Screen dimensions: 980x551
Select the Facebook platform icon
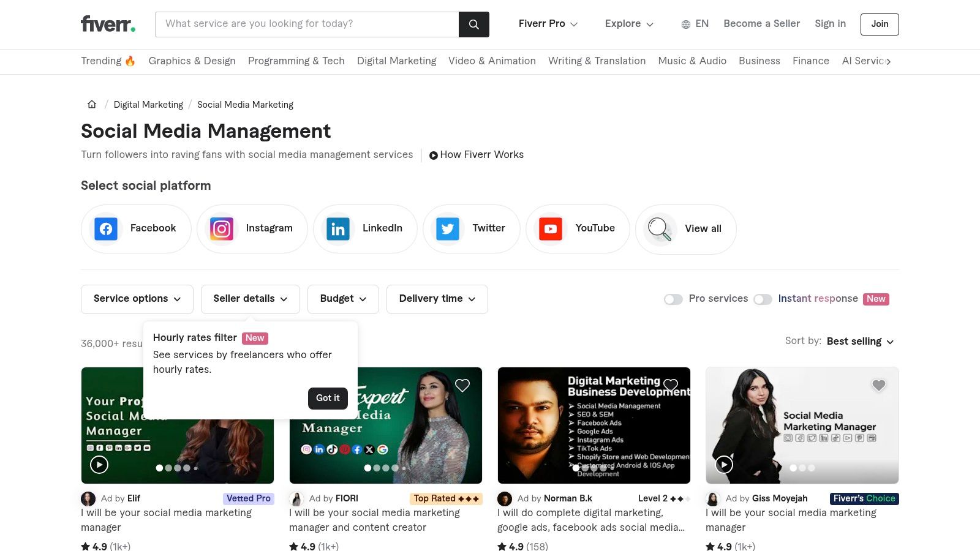106,228
